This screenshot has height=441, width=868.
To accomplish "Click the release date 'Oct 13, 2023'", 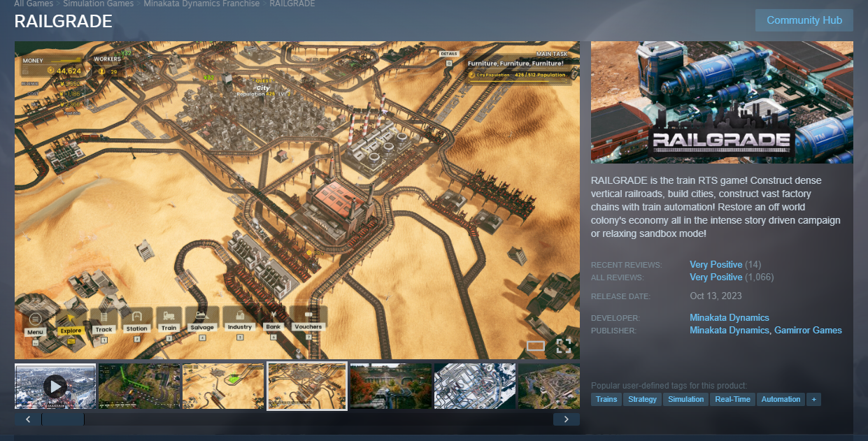I will [x=714, y=296].
